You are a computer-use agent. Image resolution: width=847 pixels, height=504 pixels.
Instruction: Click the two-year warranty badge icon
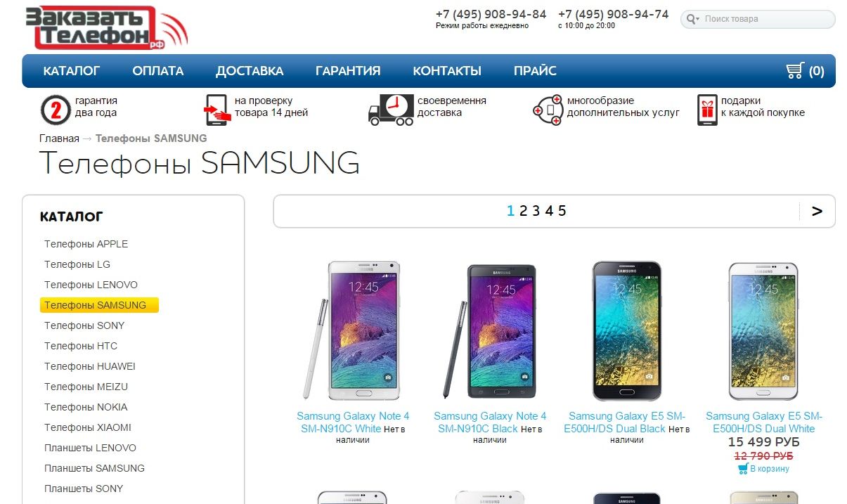(54, 110)
